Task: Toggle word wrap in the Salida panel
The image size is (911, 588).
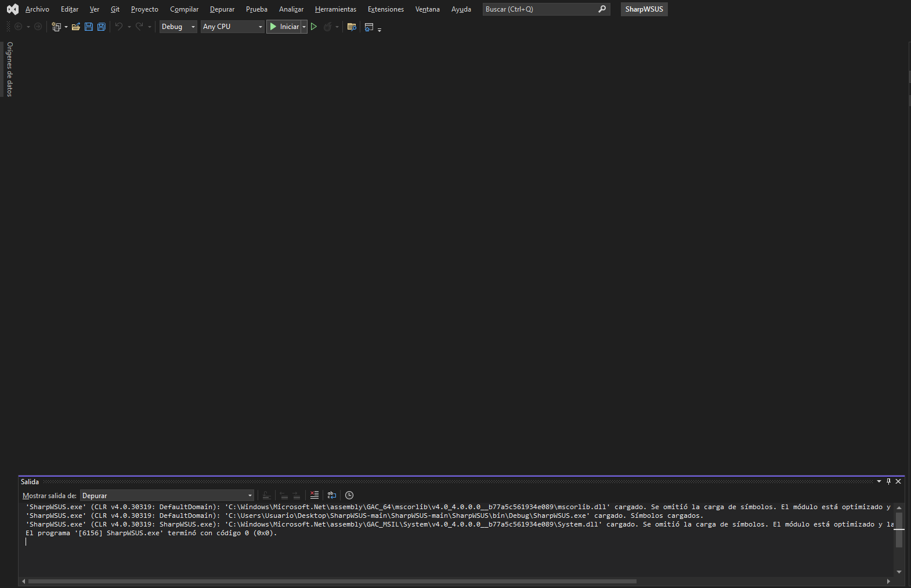Action: (x=332, y=495)
